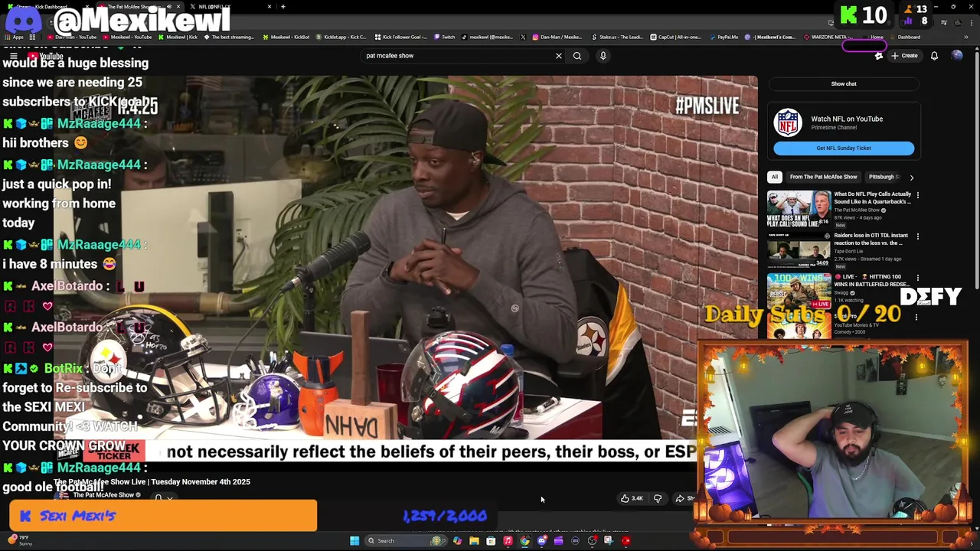Open options for Raiders lose in OT video
980x551 pixels.
[917, 236]
